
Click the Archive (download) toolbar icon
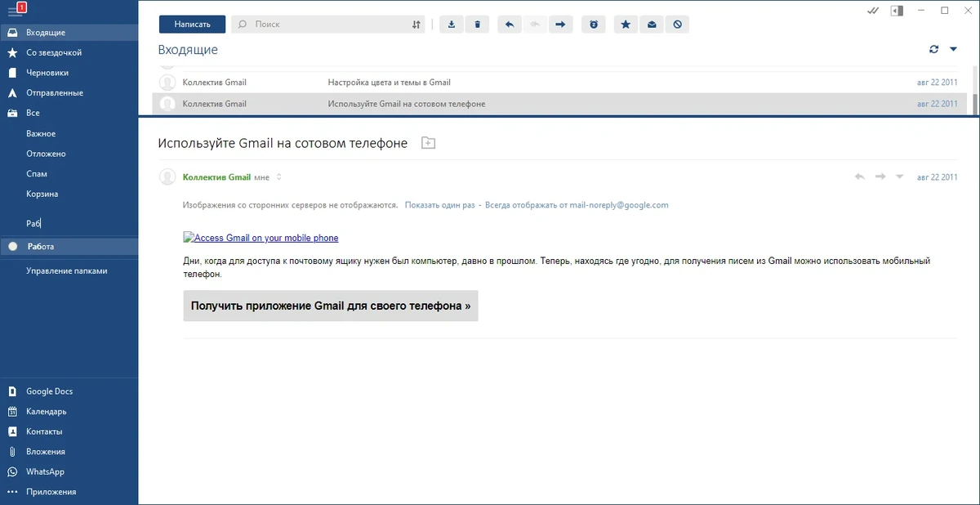pyautogui.click(x=452, y=25)
